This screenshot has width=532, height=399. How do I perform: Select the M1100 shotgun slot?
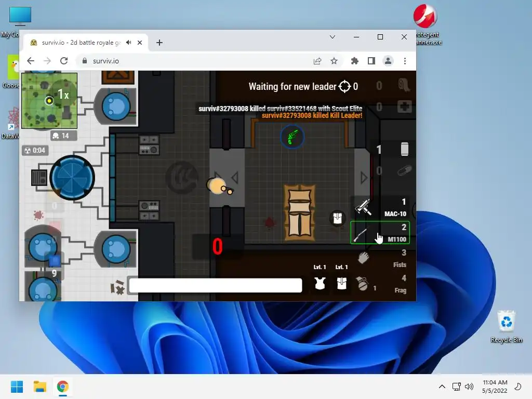pyautogui.click(x=380, y=233)
